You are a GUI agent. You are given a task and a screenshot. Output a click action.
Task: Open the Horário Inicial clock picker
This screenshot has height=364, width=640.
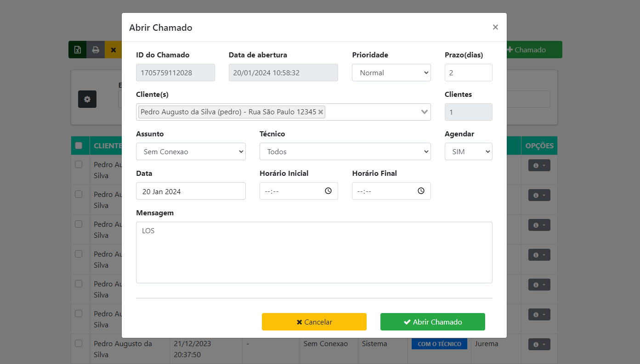coord(328,191)
